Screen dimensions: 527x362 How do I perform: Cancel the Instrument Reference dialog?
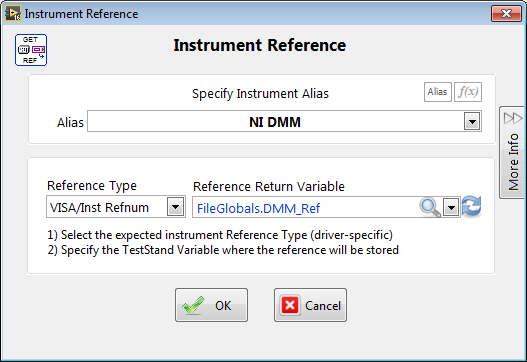310,305
